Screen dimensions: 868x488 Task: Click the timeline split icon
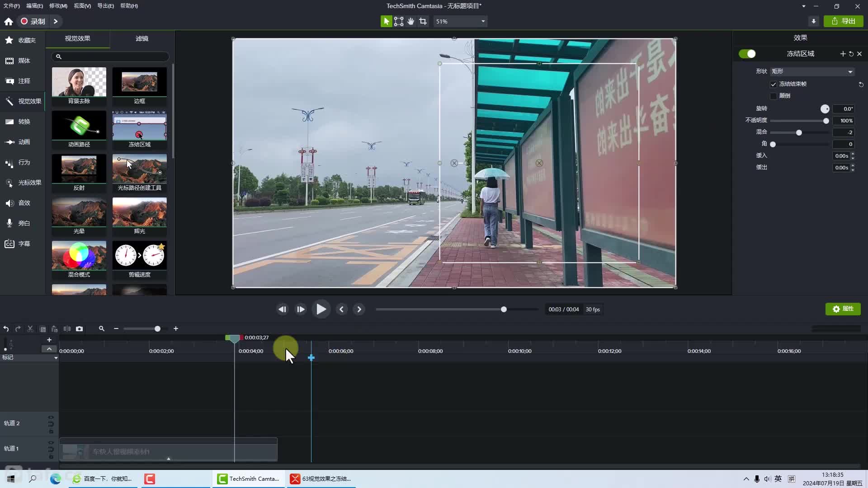click(67, 329)
